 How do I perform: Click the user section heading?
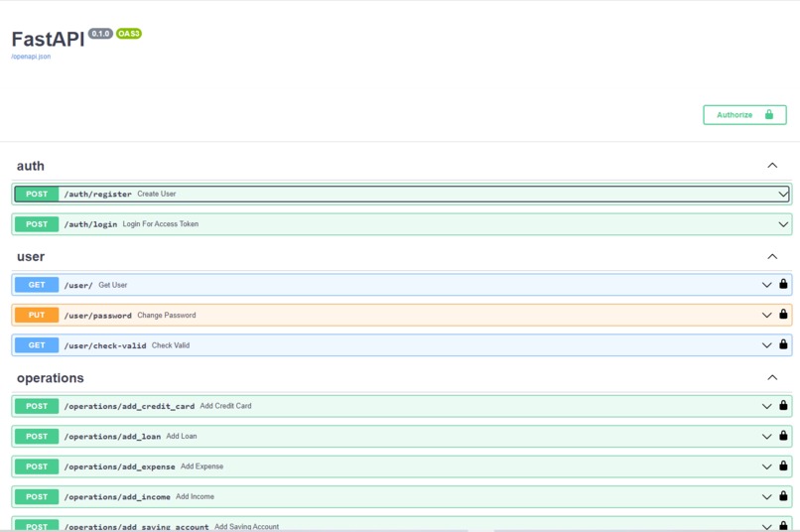coord(31,256)
